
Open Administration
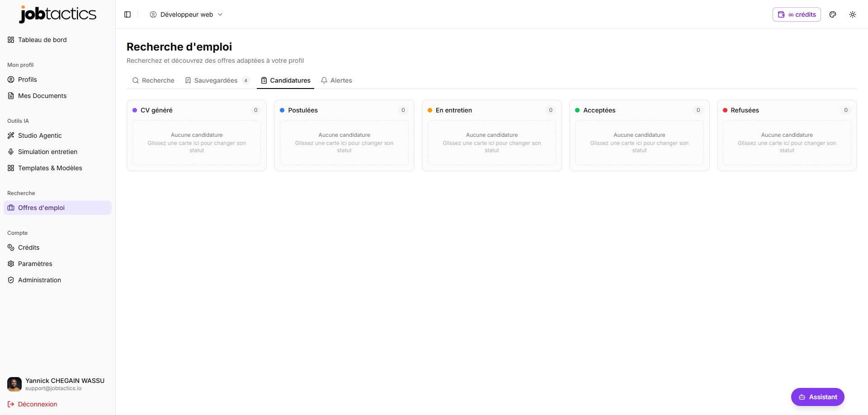coord(57,280)
